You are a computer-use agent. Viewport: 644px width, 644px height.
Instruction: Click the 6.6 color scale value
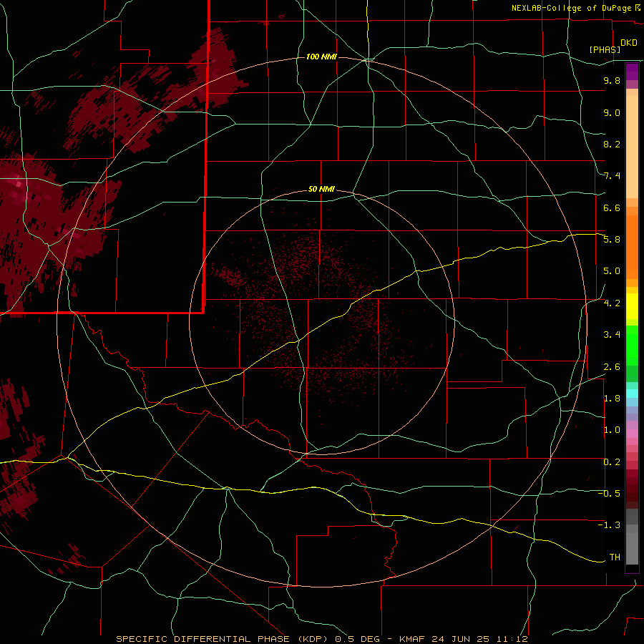612,208
